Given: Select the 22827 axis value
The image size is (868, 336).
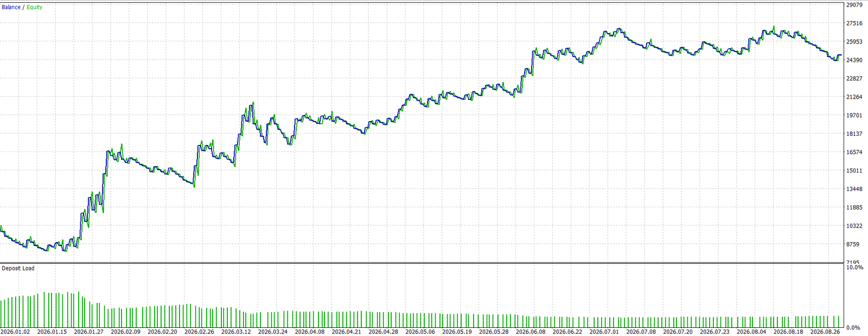Looking at the screenshot, I should [x=854, y=79].
